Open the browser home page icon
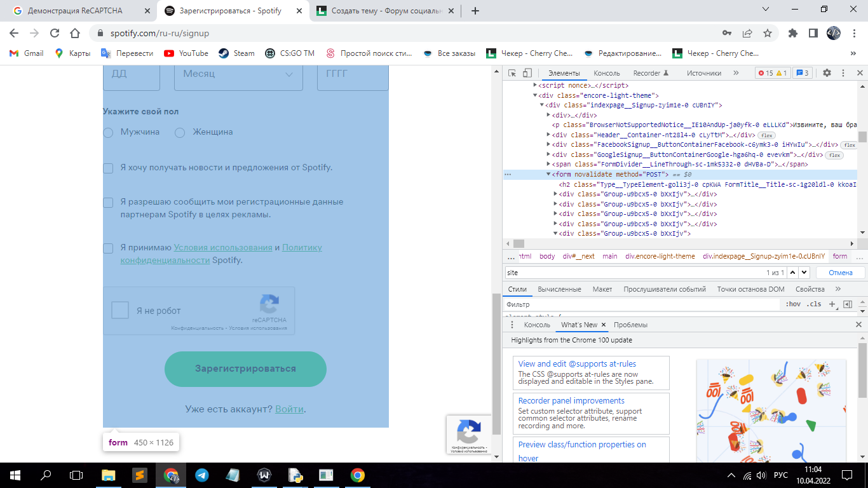Viewport: 868px width, 488px height. (x=75, y=33)
